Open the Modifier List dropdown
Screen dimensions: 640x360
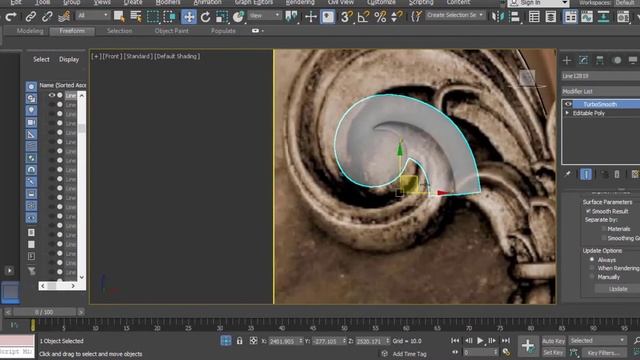(600, 91)
